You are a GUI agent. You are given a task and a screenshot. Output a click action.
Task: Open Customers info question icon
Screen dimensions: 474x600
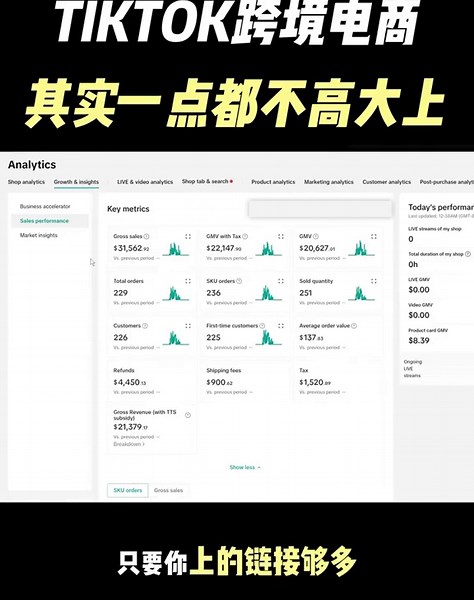pyautogui.click(x=145, y=326)
